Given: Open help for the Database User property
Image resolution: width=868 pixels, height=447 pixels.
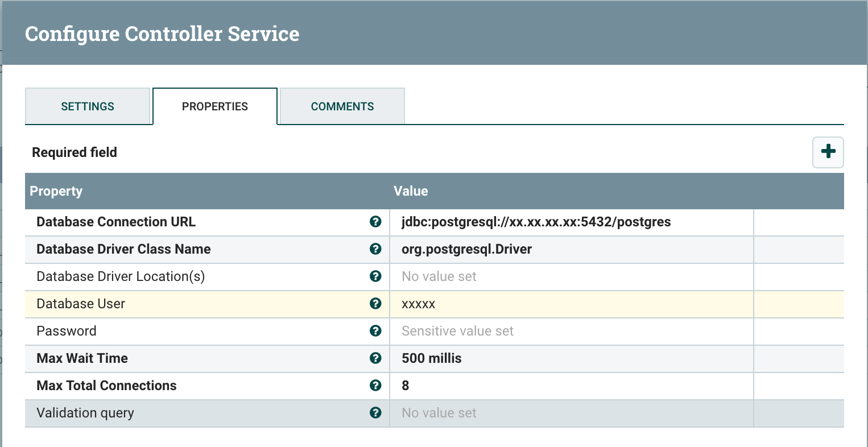Looking at the screenshot, I should 375,304.
